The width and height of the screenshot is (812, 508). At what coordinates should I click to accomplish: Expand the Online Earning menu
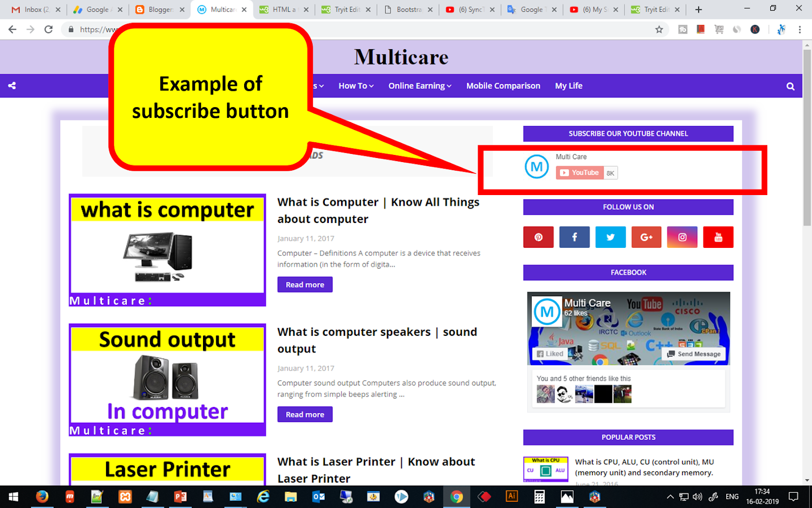[x=420, y=86]
